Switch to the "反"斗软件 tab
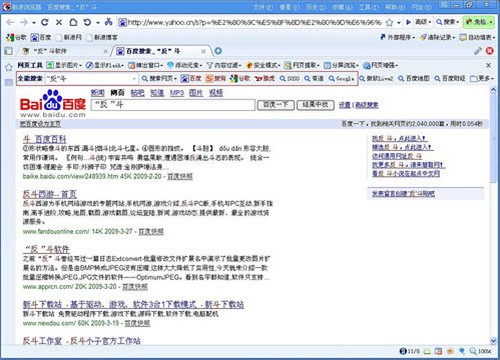The height and width of the screenshot is (360, 500). 62,51
